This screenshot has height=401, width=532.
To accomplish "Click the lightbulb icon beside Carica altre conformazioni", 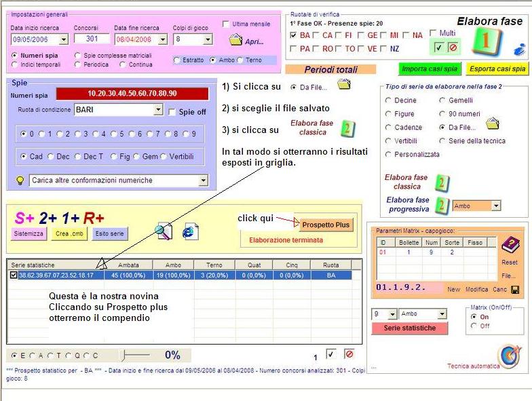I will pyautogui.click(x=20, y=180).
